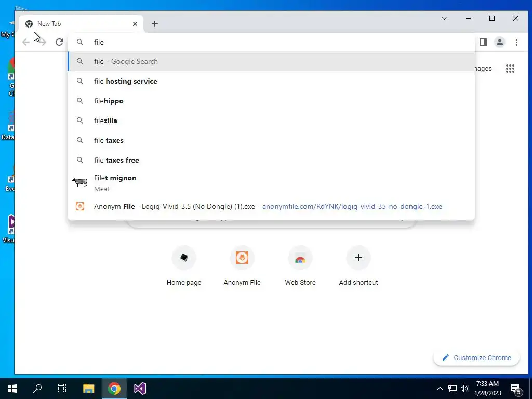Go forward using the forward arrow
This screenshot has width=532, height=399.
[x=43, y=42]
